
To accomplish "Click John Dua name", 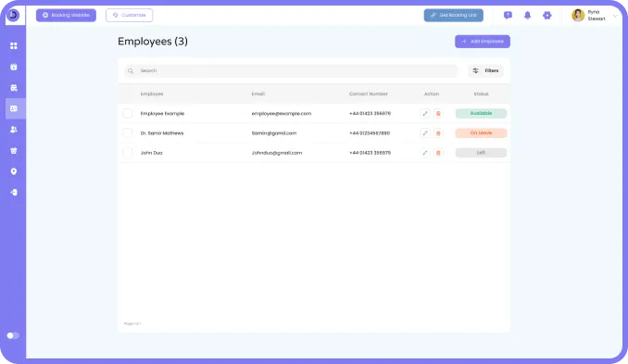I will pos(151,153).
